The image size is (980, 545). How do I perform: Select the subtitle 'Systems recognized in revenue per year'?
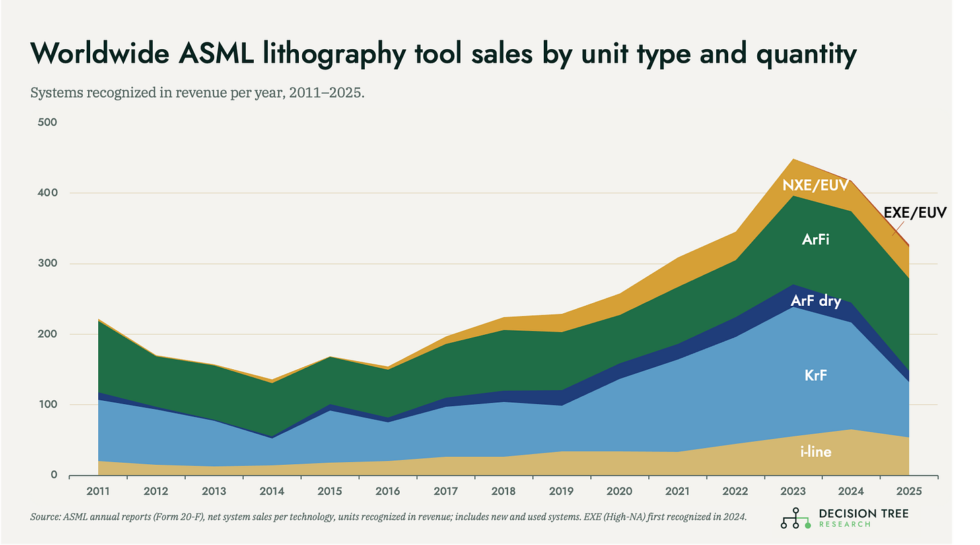point(197,93)
